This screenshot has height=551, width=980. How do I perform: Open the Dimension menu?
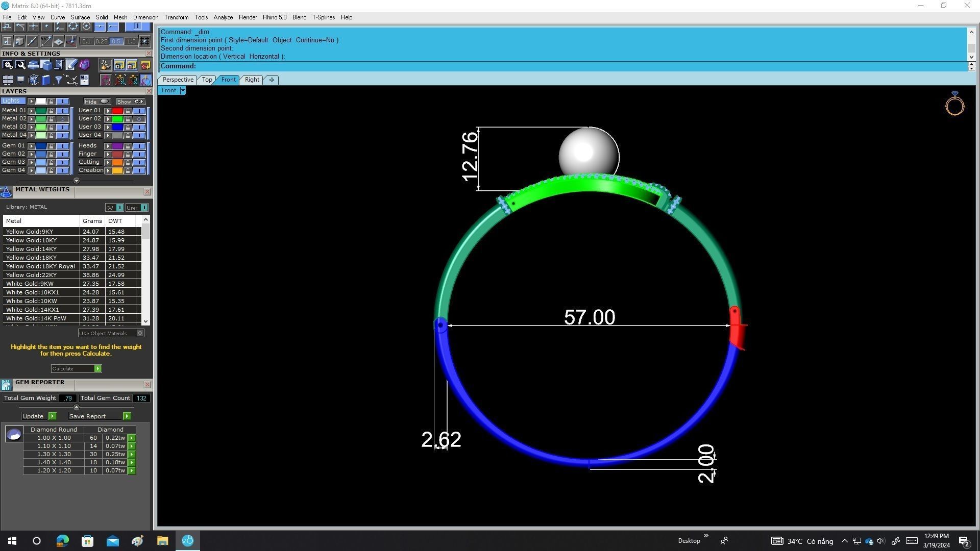(145, 17)
